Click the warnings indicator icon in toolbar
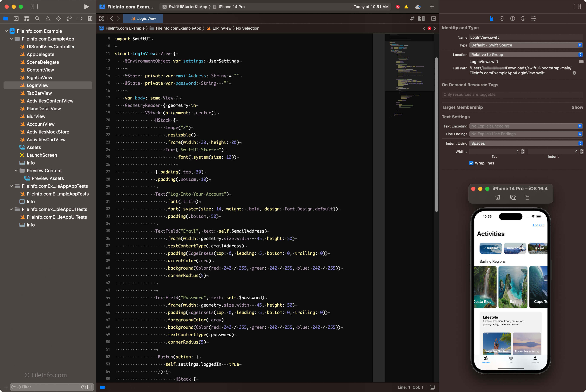 406,6
